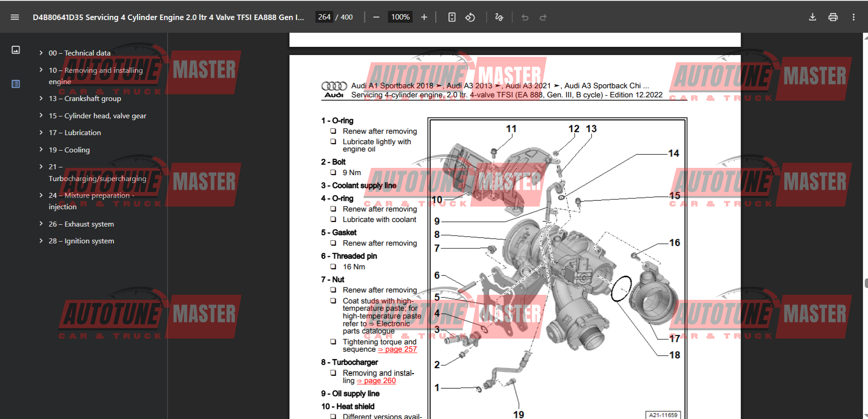
Task: Click the zoom out minus button
Action: pos(376,17)
